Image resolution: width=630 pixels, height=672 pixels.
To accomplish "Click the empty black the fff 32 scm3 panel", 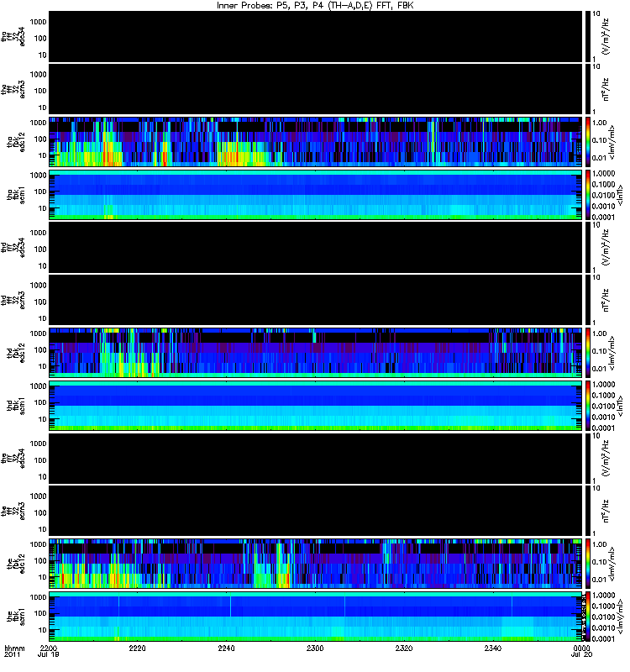I will pyautogui.click(x=315, y=511).
